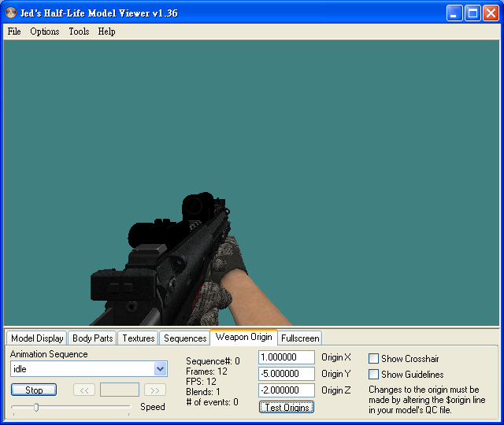Click the 'Frames: 12' text
This screenshot has width=504, height=425.
(206, 371)
